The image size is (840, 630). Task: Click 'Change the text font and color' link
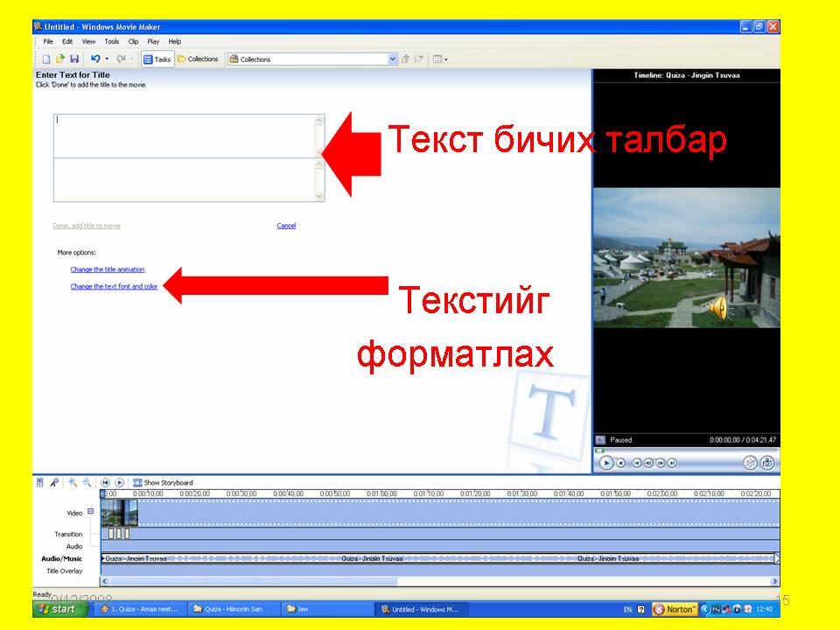114,286
